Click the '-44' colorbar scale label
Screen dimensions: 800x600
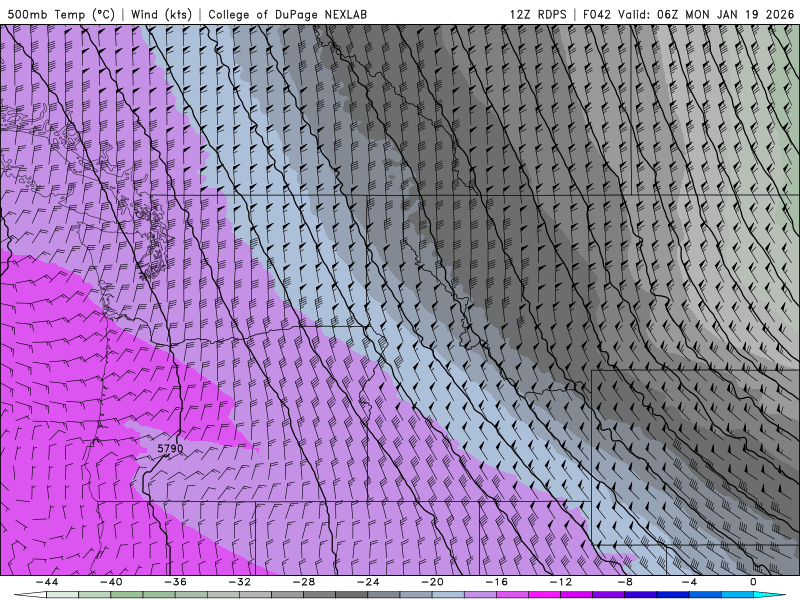(x=47, y=582)
